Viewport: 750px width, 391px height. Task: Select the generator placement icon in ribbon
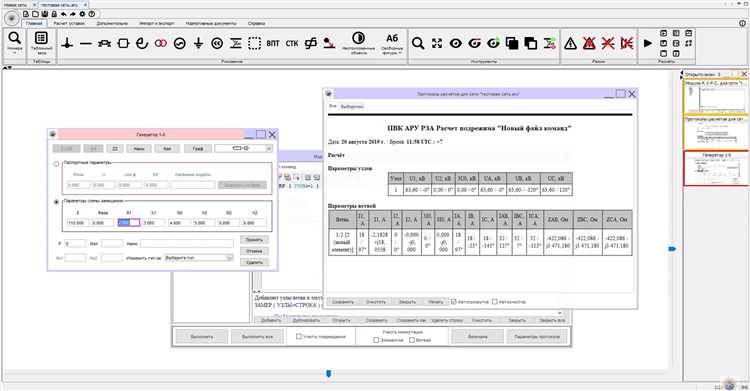click(x=179, y=44)
